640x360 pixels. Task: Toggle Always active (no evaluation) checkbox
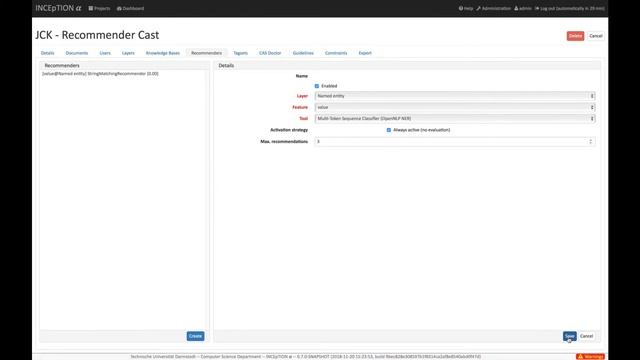pos(389,130)
